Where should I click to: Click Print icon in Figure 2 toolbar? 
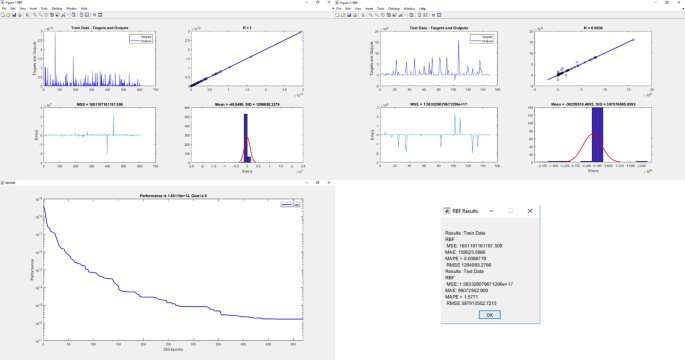pos(355,15)
